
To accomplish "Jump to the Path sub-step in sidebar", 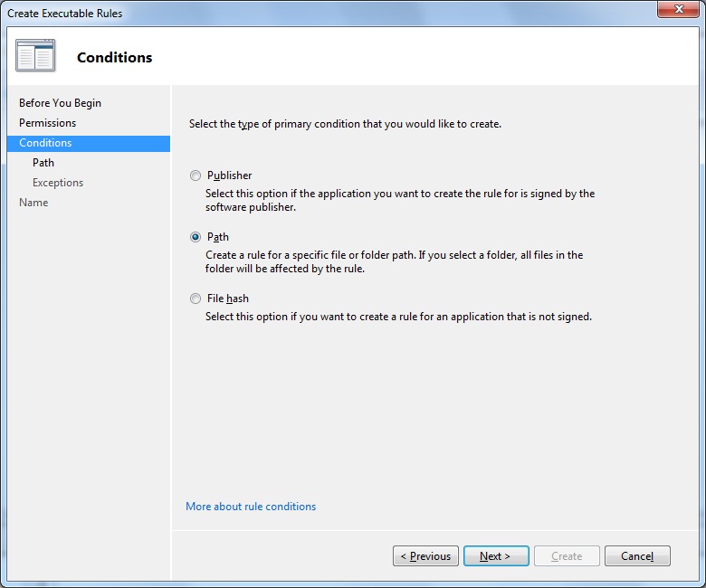I will pos(43,163).
